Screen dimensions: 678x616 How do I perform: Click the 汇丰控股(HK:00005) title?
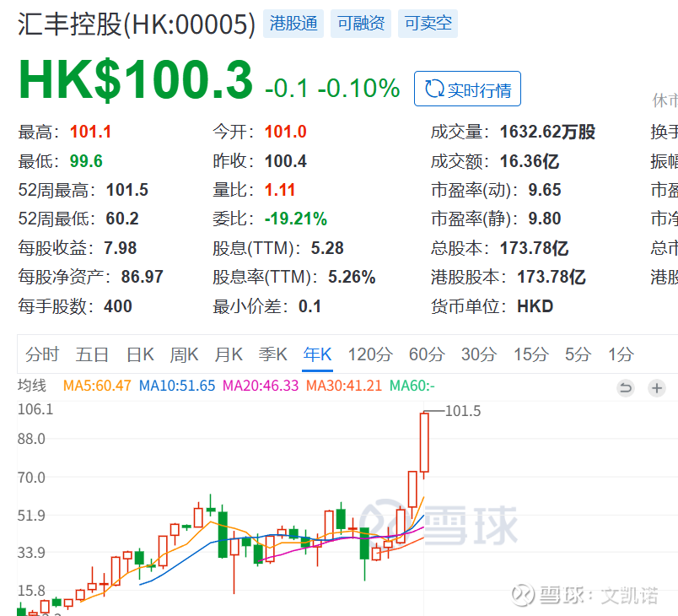(137, 24)
